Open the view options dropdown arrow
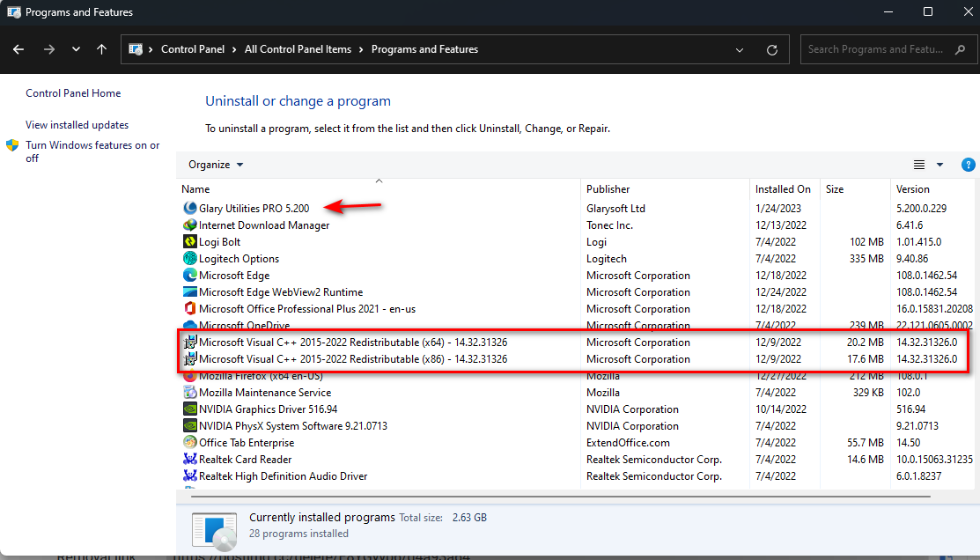The image size is (980, 560). [939, 165]
